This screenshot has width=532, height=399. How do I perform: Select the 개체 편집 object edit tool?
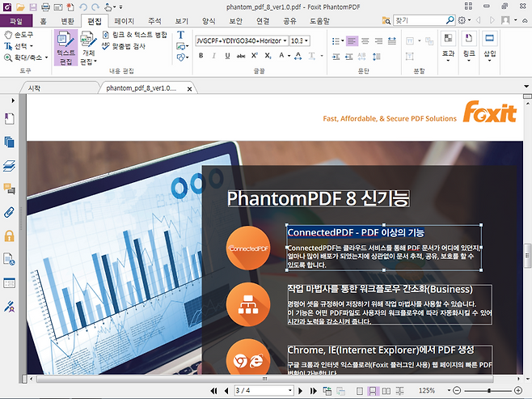tap(89, 48)
